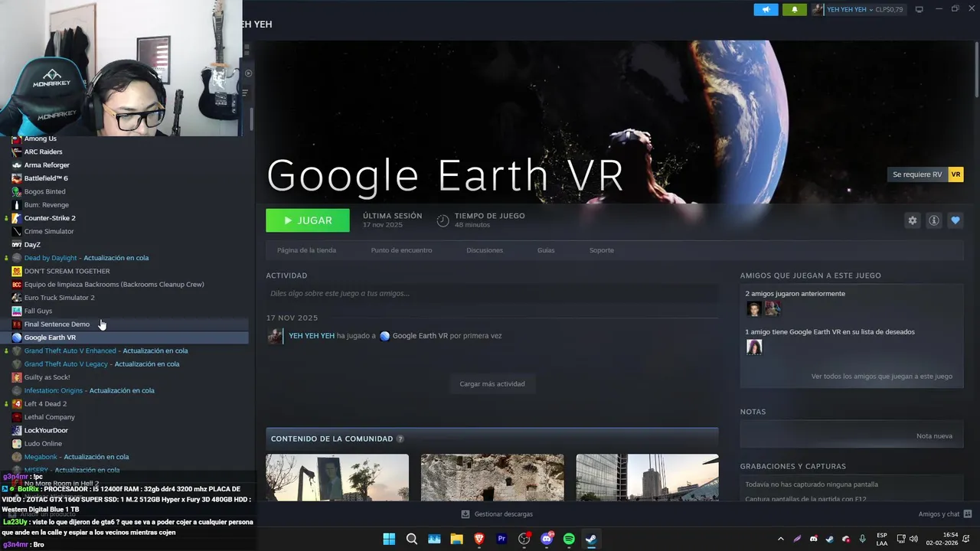Open Página de la tienda tab

306,250
